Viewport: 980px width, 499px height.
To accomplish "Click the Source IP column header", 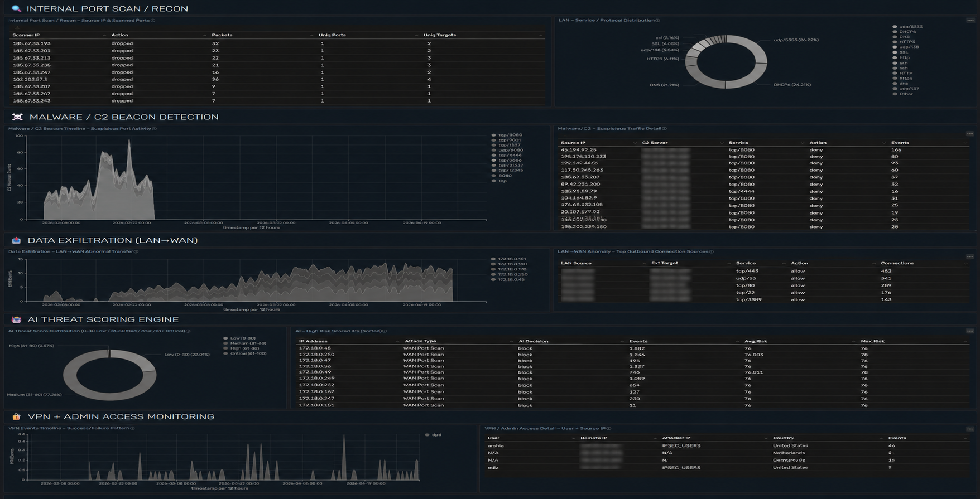I will pos(573,143).
